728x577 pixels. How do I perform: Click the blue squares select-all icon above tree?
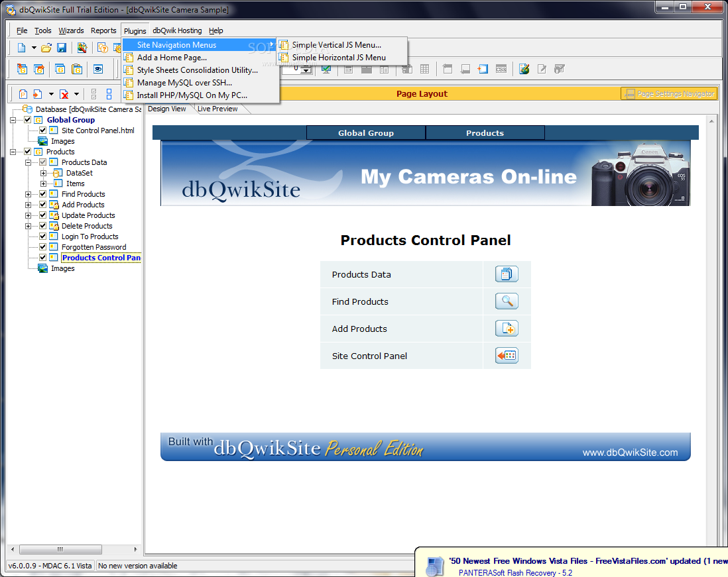click(109, 94)
